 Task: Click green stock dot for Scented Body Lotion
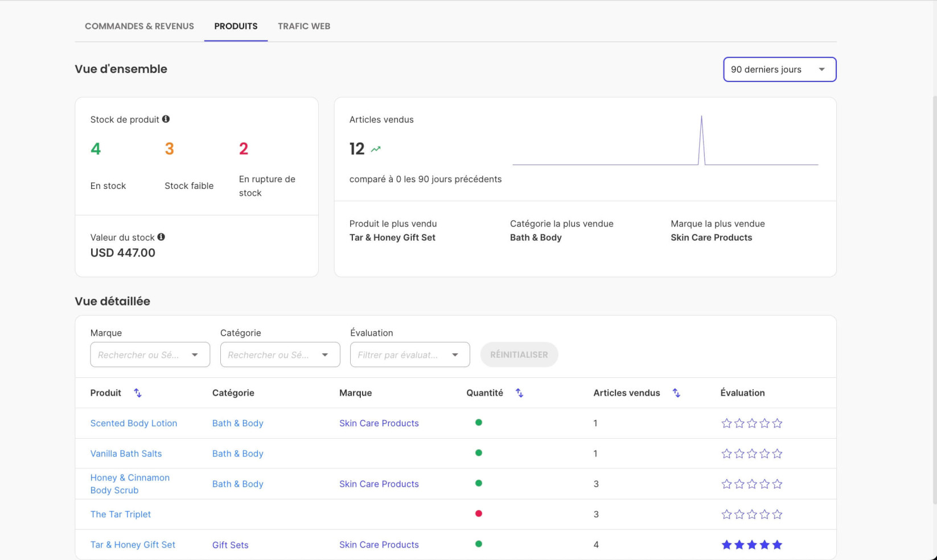tap(479, 422)
